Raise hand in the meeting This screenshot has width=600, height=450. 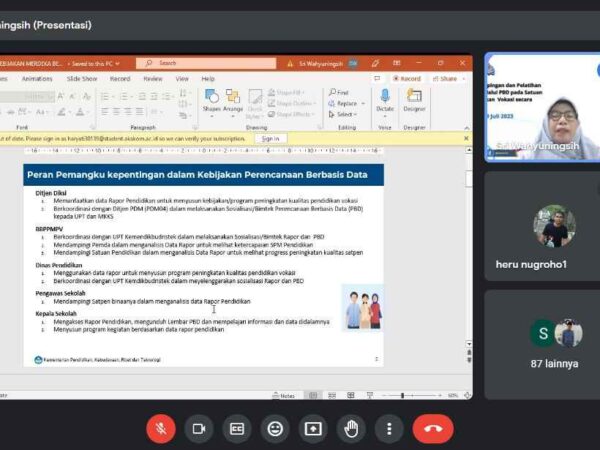[x=351, y=428]
